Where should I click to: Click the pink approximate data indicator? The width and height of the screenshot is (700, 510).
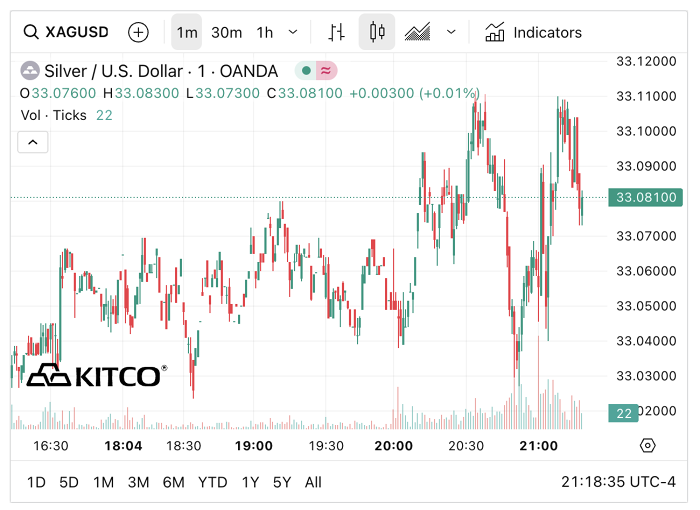coord(326,71)
